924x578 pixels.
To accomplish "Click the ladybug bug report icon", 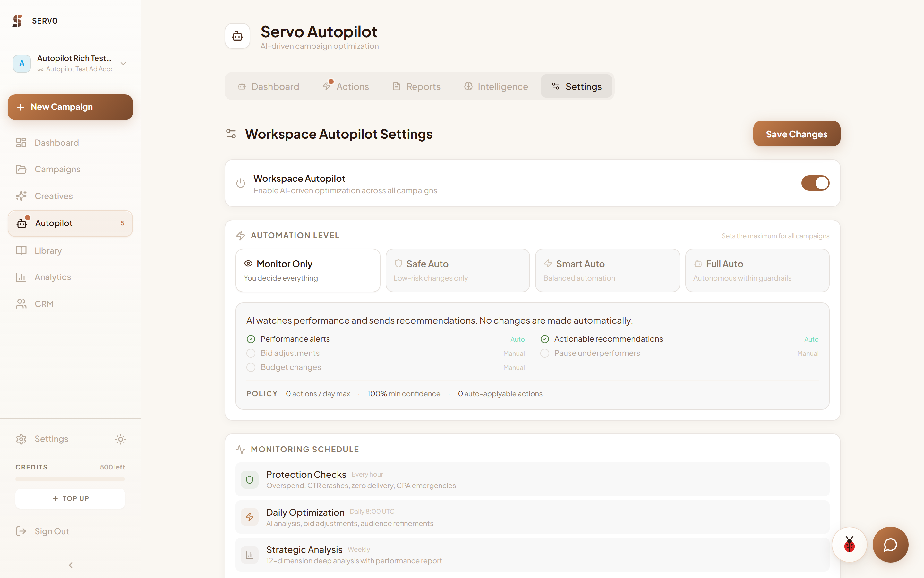I will tap(849, 544).
